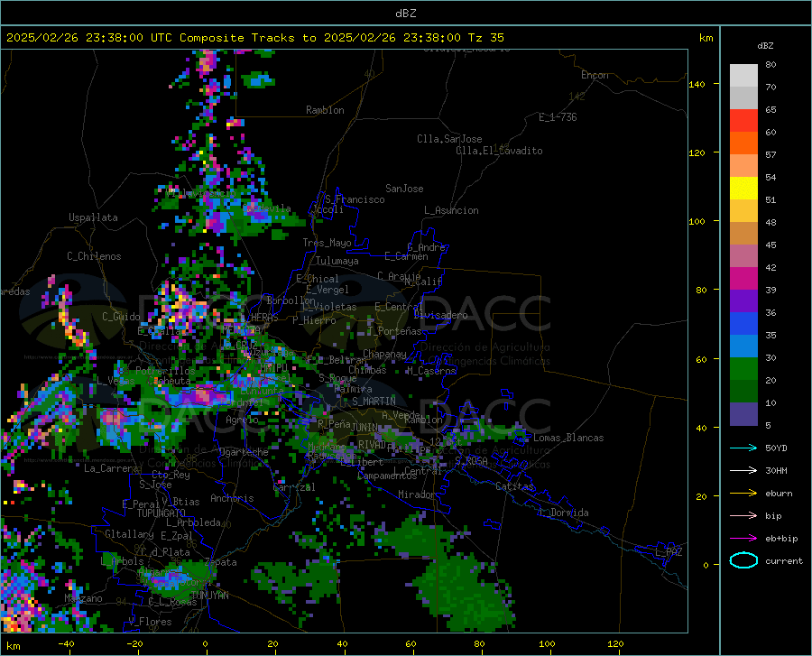Click the Potrerillos label

[165, 371]
